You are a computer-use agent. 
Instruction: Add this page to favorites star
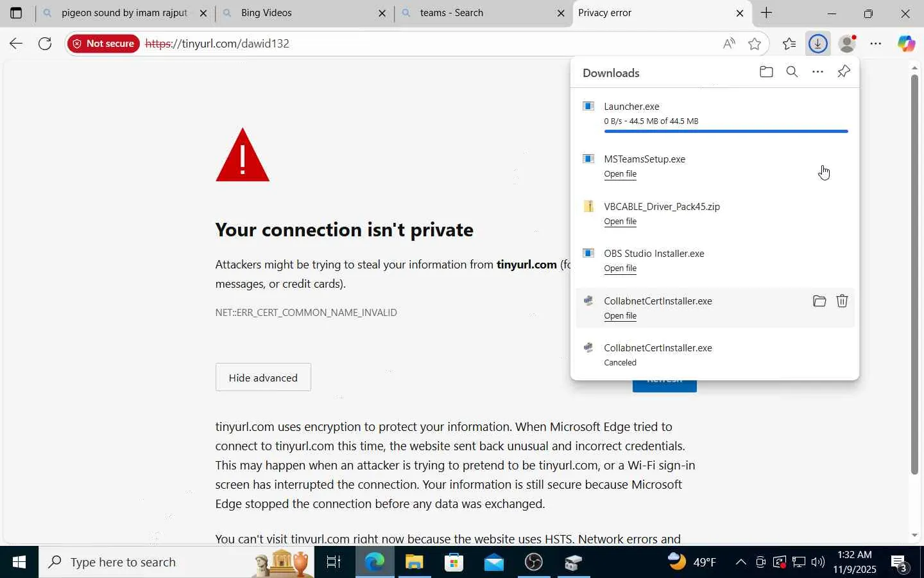coord(755,44)
